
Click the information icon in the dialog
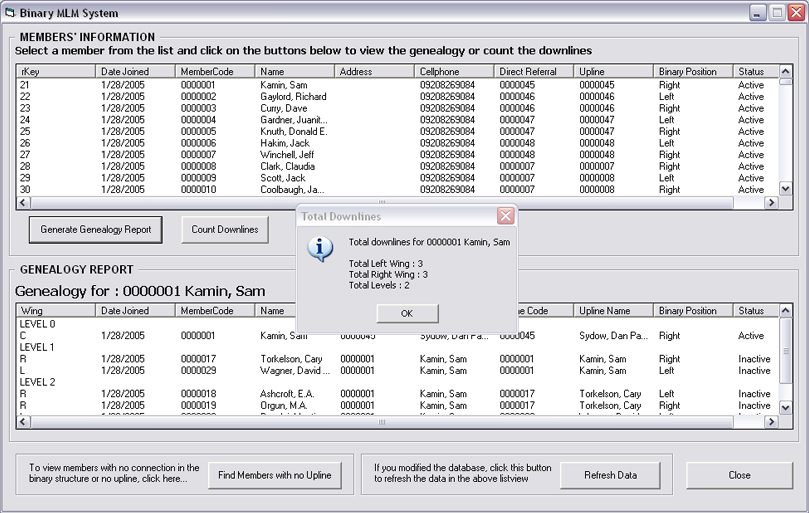320,249
